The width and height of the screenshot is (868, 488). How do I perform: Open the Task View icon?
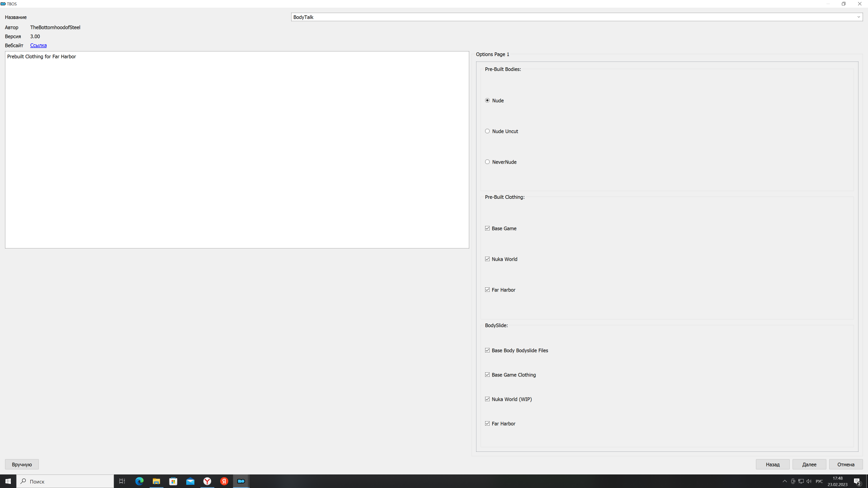[x=122, y=481]
